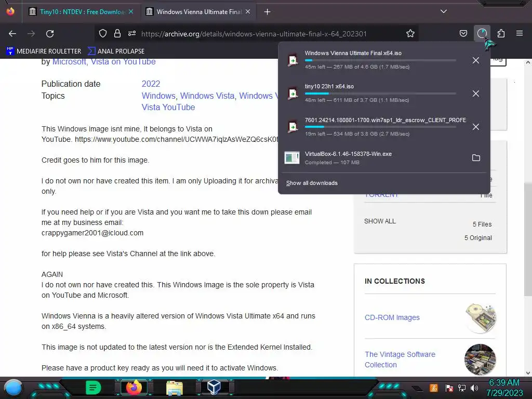Viewport: 532px width, 399px height.
Task: Cancel the 7601.24214 win7sp1 download
Action: [476, 127]
